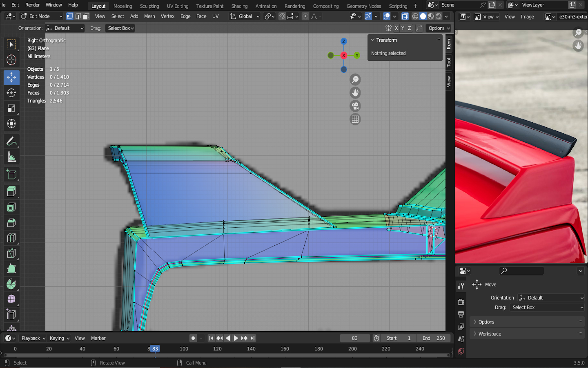Select the Rotate tool
The width and height of the screenshot is (588, 368).
pyautogui.click(x=11, y=93)
